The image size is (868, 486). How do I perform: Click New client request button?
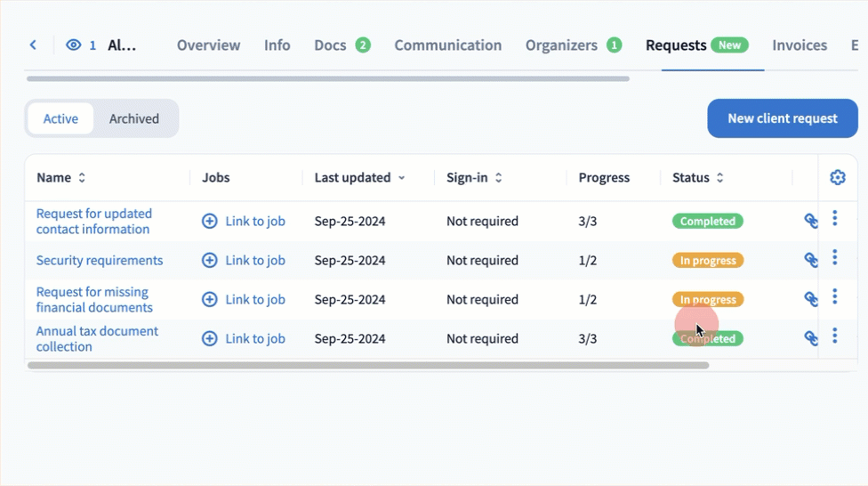point(782,118)
